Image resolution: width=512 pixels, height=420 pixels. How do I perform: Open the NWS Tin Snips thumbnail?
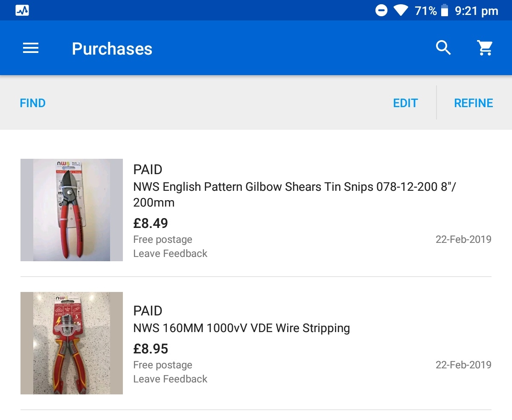(x=72, y=210)
